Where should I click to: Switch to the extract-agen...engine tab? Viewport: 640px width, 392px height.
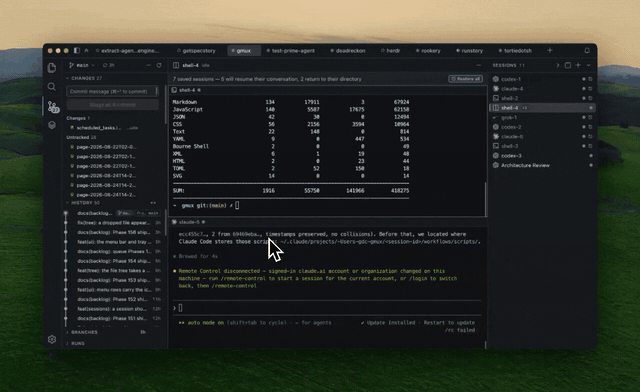[127, 51]
